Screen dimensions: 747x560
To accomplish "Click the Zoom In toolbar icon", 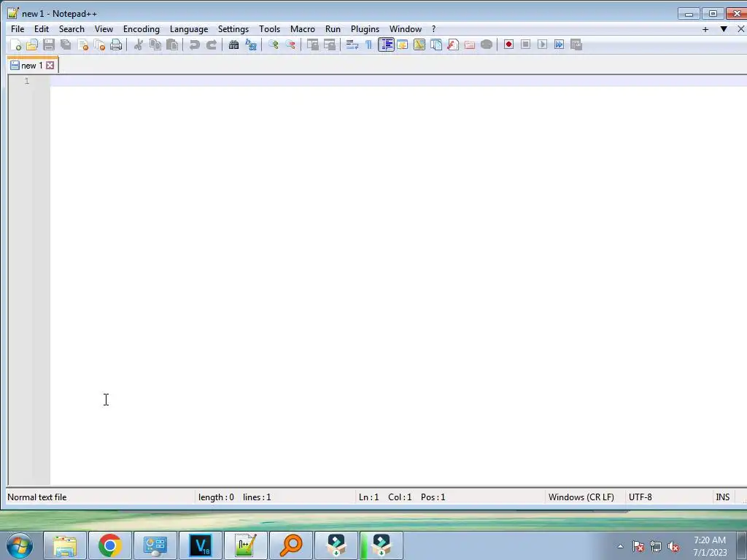I will pyautogui.click(x=273, y=44).
